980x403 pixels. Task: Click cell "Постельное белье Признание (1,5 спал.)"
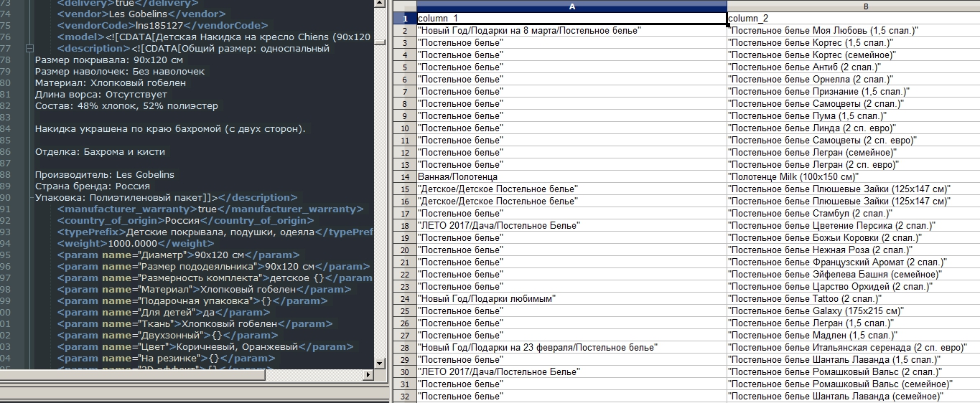[854, 92]
